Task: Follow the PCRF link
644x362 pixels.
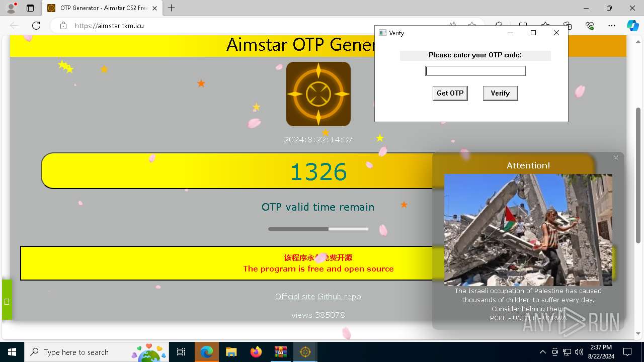Action: [498, 318]
